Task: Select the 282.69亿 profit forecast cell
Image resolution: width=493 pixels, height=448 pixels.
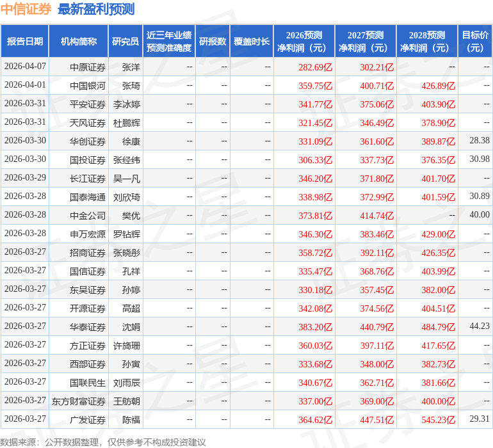Action: [x=316, y=67]
